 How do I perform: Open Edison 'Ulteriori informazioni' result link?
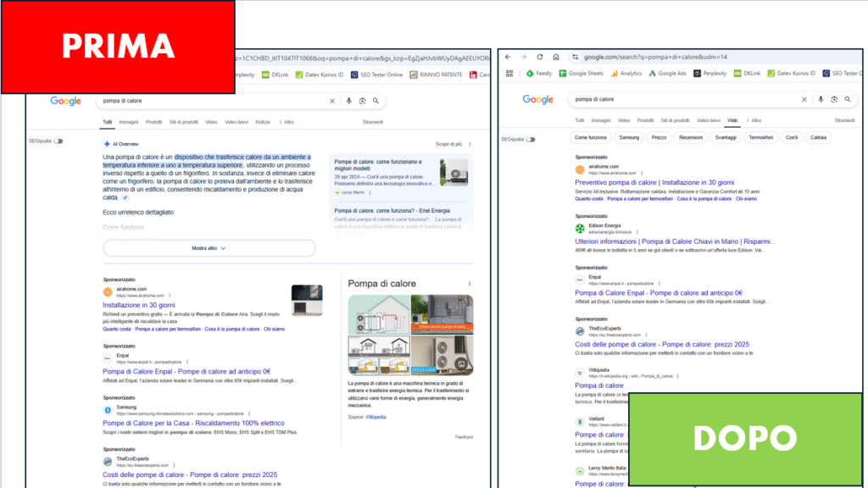click(675, 241)
